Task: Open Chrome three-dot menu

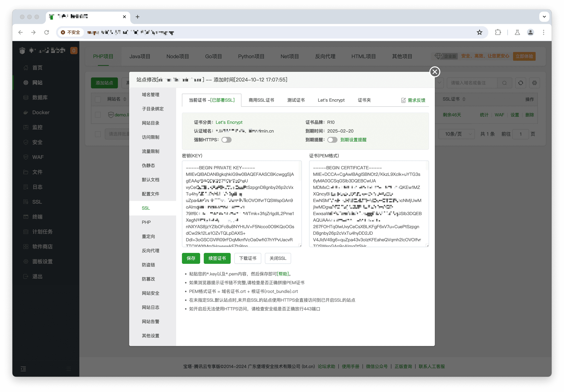Action: point(544,32)
